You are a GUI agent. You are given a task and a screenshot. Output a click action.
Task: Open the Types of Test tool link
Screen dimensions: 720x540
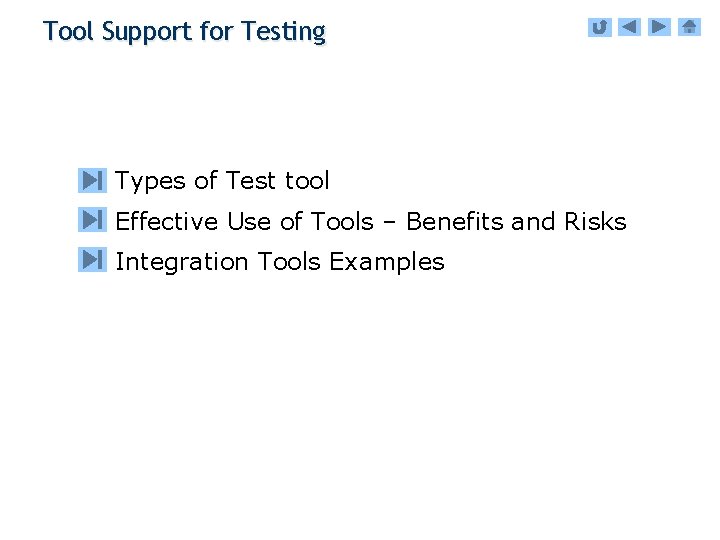pyautogui.click(x=222, y=181)
